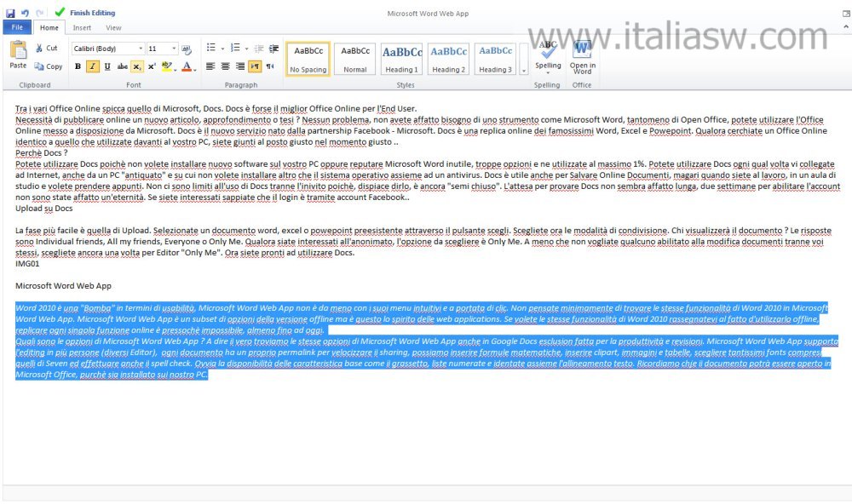852x504 pixels.
Task: Click the 'Upload su Docs' line
Action: click(x=43, y=208)
